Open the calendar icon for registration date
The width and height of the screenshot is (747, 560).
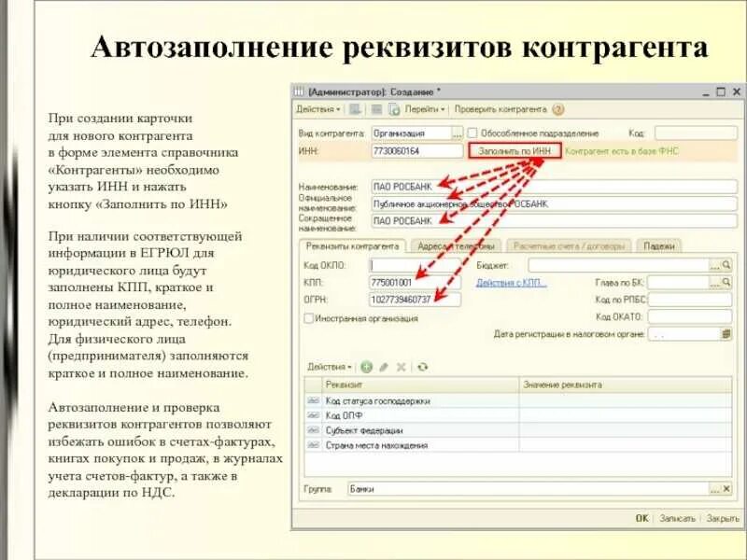pyautogui.click(x=726, y=334)
